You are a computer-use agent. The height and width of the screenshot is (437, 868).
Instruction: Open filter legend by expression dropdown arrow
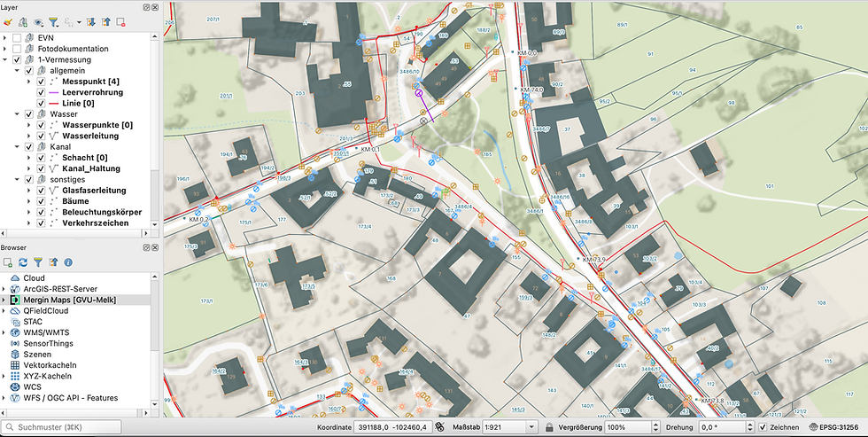tap(79, 23)
